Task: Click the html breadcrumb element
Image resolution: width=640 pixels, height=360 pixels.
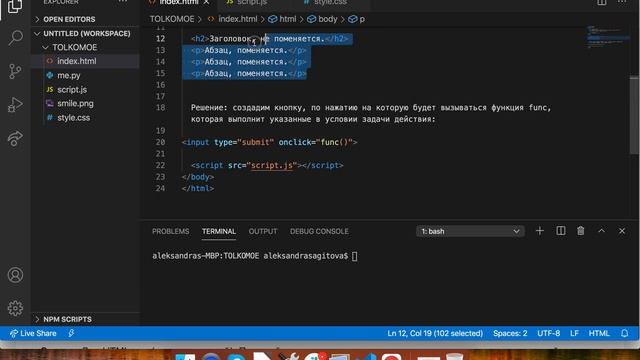Action: point(288,19)
